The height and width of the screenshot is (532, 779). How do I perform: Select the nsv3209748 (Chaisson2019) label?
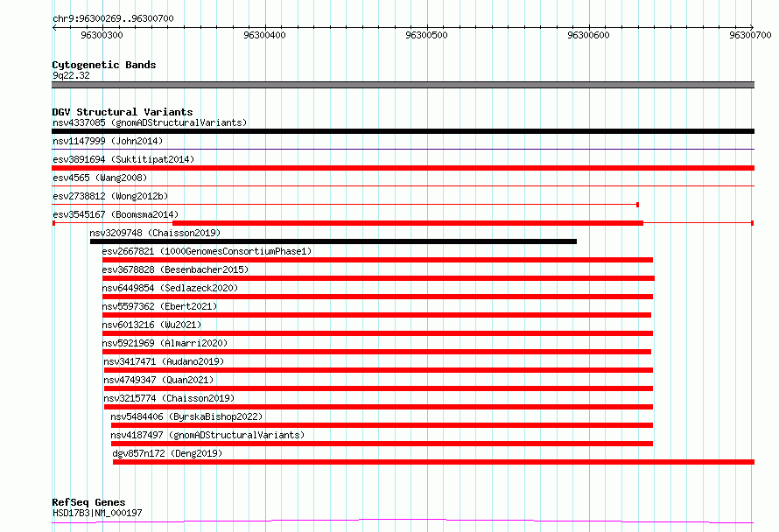pyautogui.click(x=155, y=233)
